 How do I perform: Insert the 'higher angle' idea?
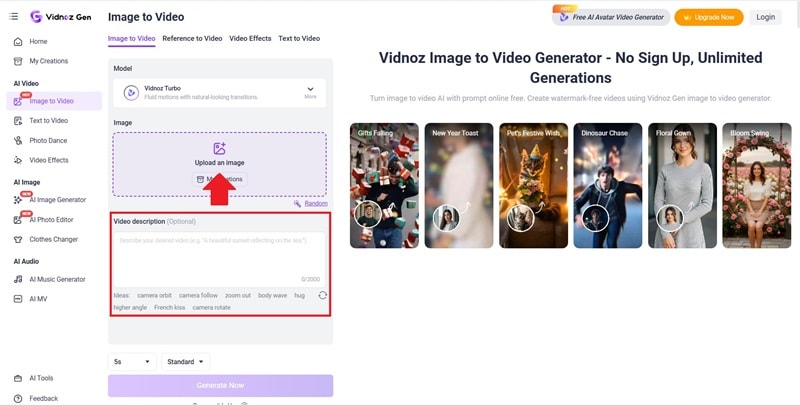point(130,308)
